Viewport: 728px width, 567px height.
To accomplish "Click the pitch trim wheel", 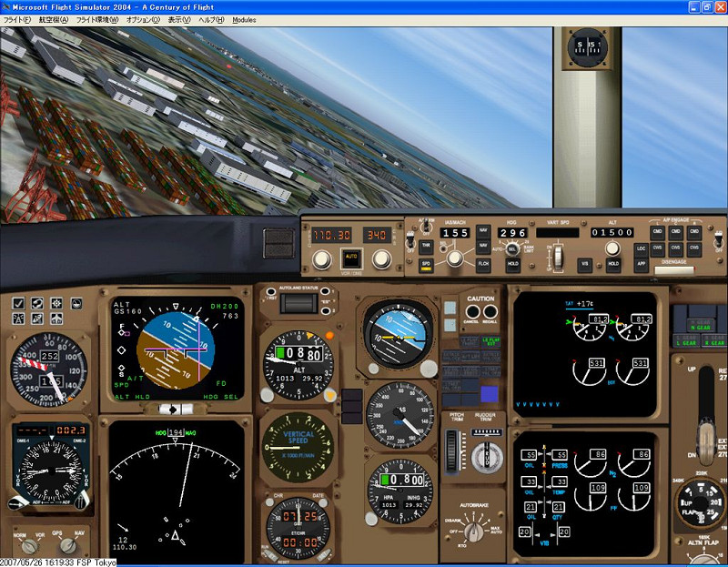I will [451, 451].
